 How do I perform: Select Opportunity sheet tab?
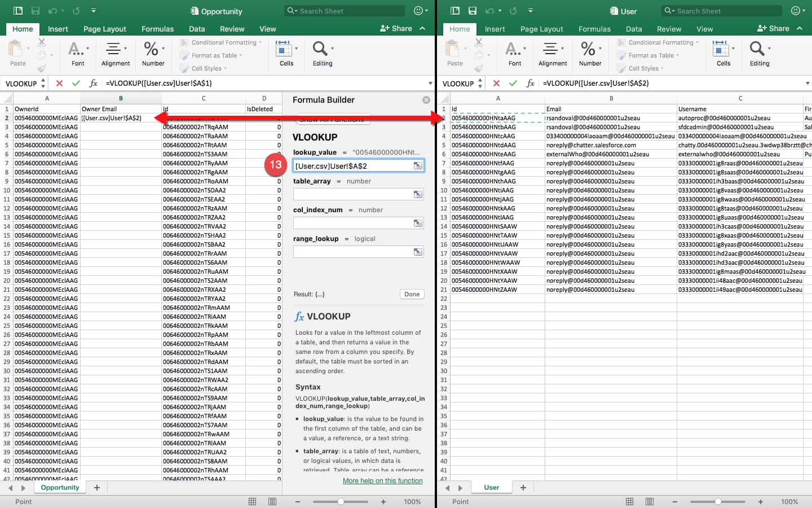[x=60, y=488]
